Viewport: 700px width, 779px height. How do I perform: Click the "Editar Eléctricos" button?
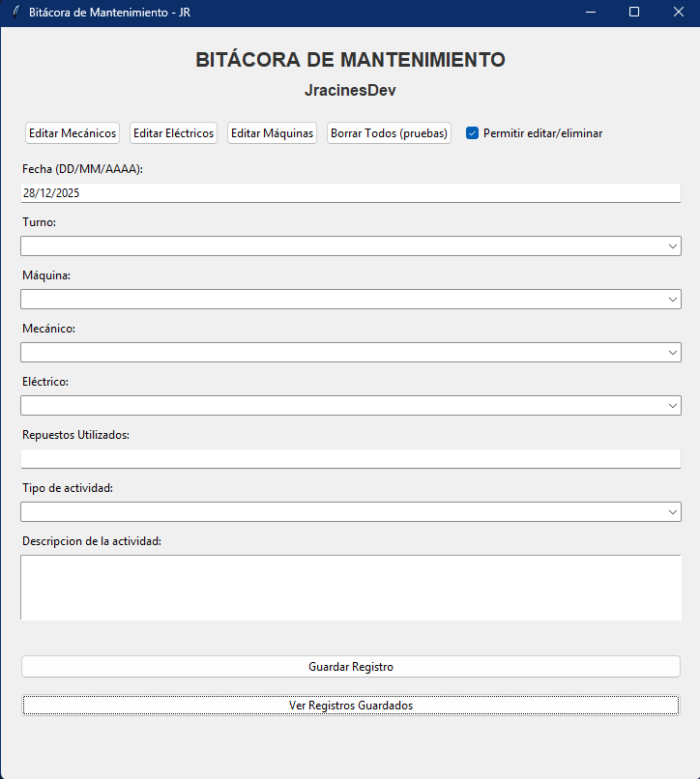point(173,133)
